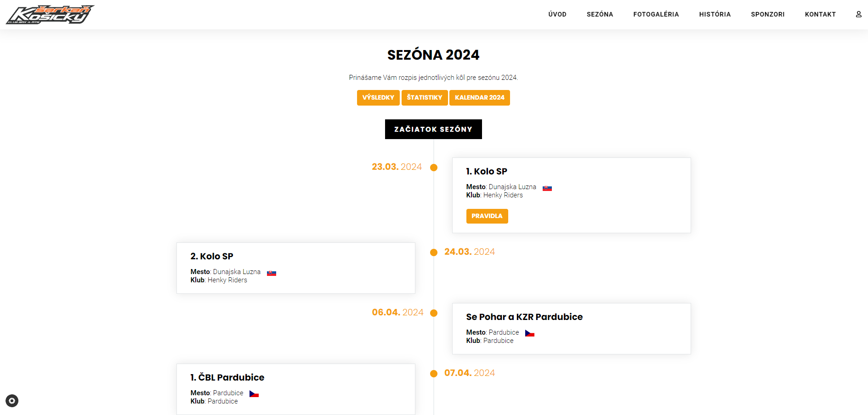Click the Šarkan Košický club logo
Image resolution: width=868 pixels, height=415 pixels.
50,15
